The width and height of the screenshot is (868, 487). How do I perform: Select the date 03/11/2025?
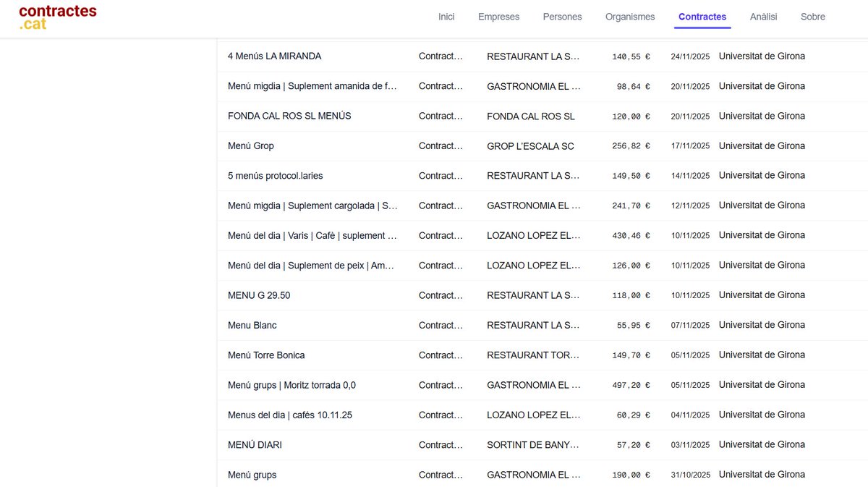690,445
